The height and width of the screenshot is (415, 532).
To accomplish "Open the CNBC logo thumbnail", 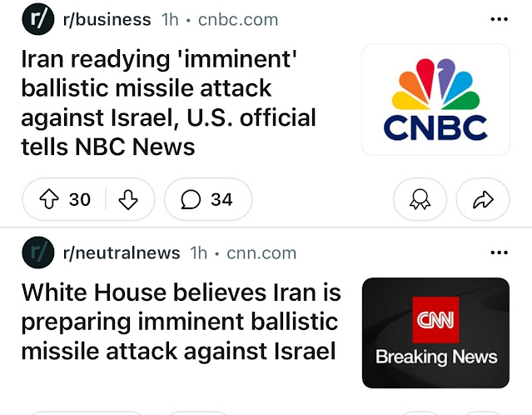I will (435, 99).
